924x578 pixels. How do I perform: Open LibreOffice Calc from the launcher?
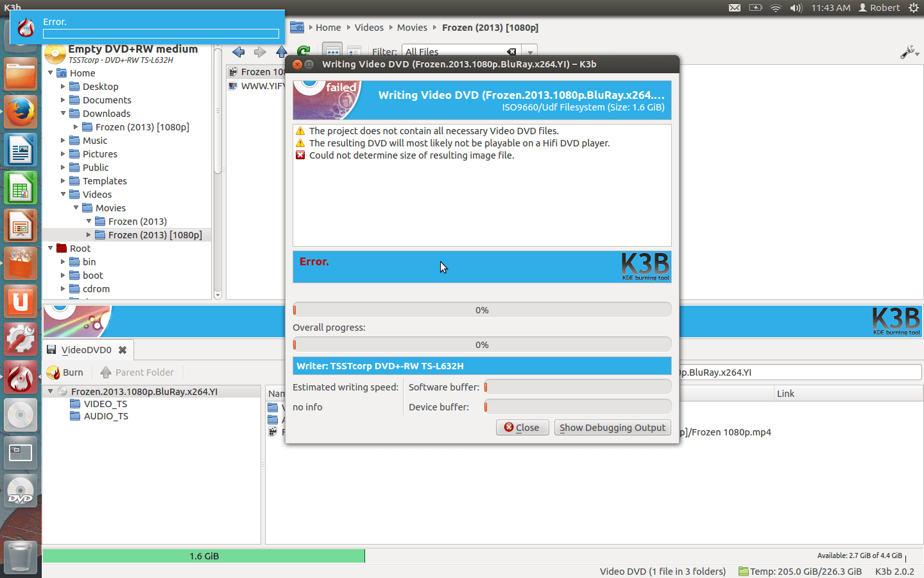[x=21, y=189]
